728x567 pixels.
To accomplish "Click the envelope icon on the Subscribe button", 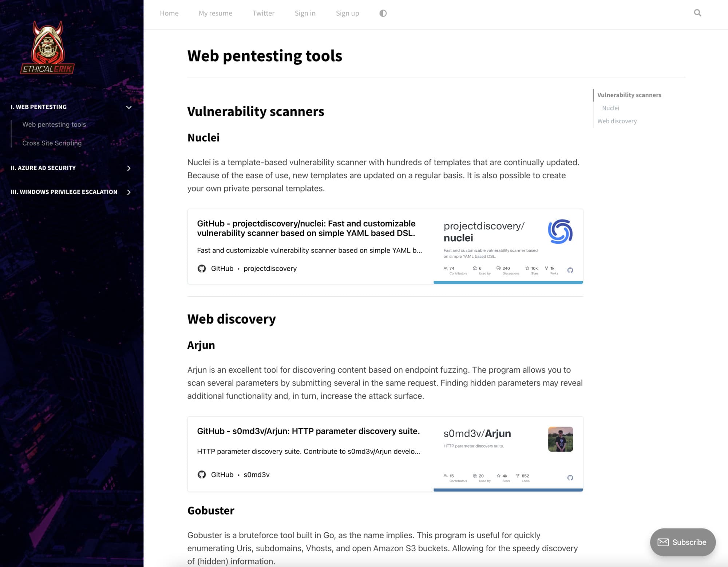I will click(663, 542).
